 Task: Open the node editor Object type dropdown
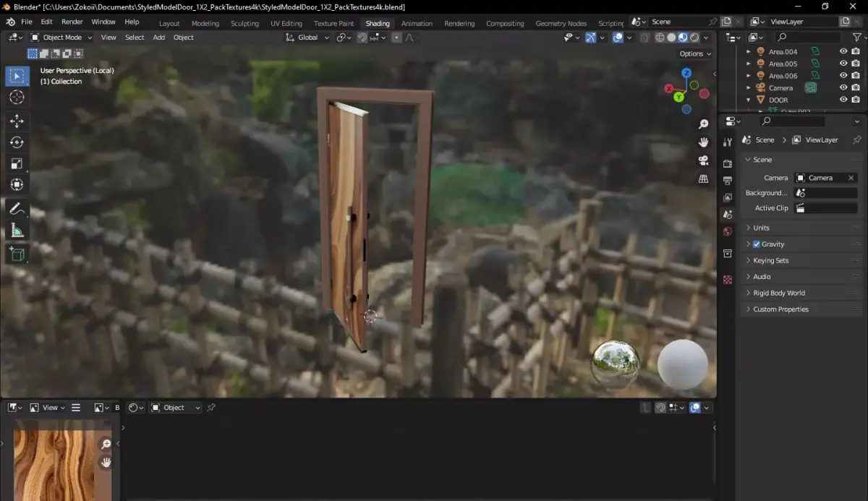point(175,408)
